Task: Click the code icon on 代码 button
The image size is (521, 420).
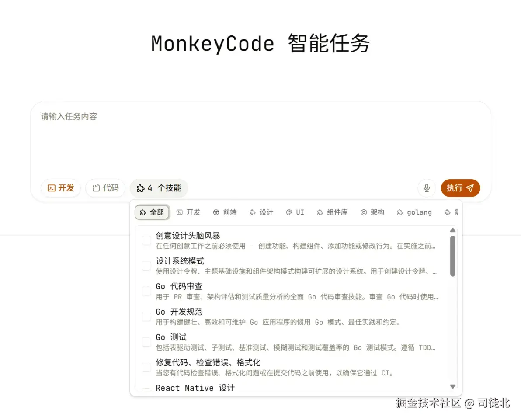Action: (96, 188)
